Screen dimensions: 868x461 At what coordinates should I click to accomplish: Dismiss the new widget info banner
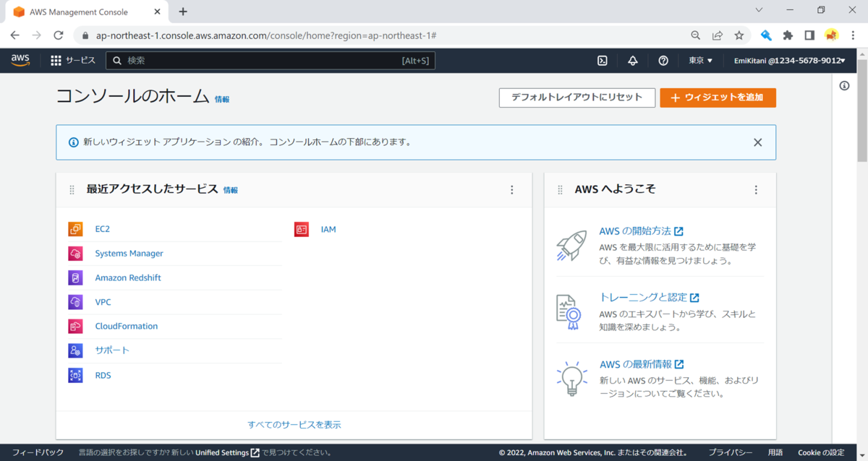[757, 142]
